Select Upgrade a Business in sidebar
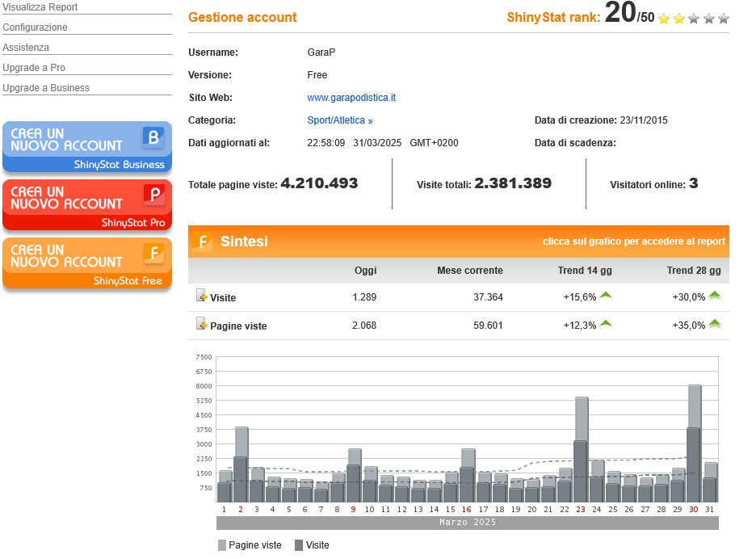The height and width of the screenshot is (559, 756). tap(46, 88)
